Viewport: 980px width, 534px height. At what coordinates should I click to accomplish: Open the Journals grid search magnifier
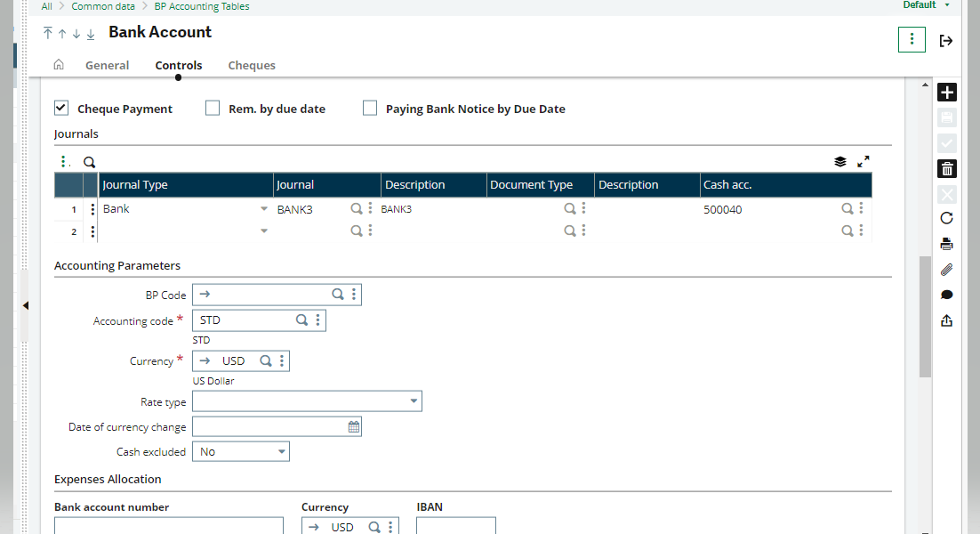[x=89, y=162]
